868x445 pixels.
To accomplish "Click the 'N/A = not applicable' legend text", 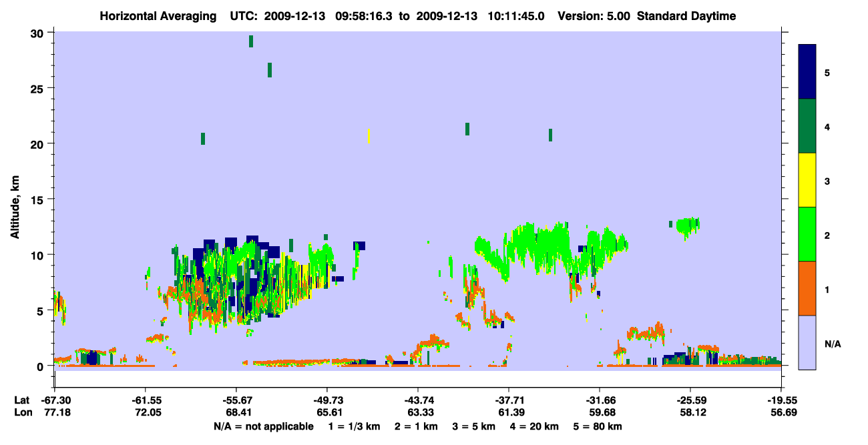I will (x=264, y=426).
